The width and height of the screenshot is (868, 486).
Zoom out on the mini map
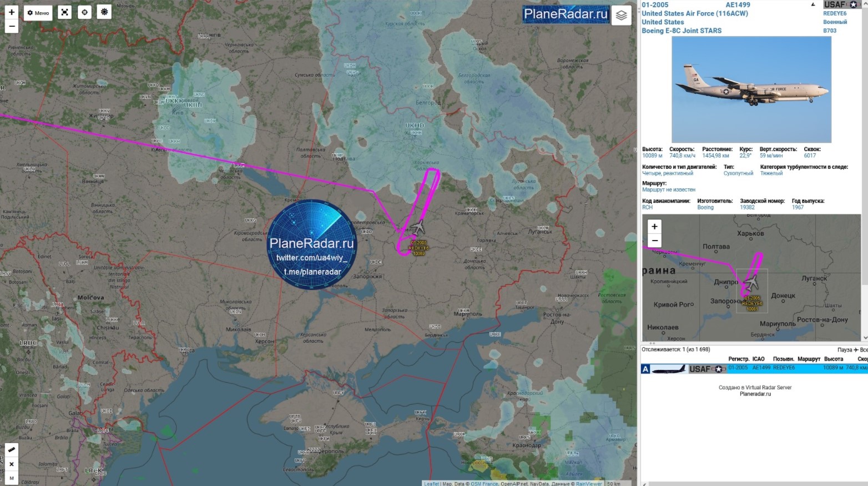tap(655, 241)
